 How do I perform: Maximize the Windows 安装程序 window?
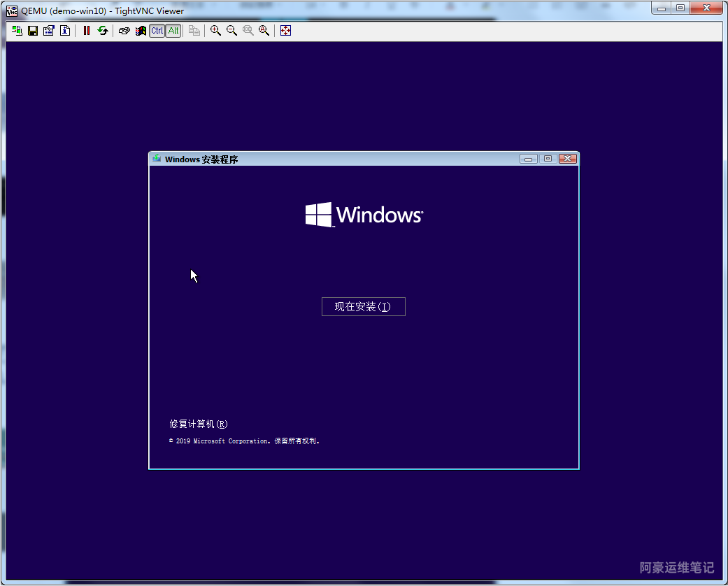click(548, 159)
